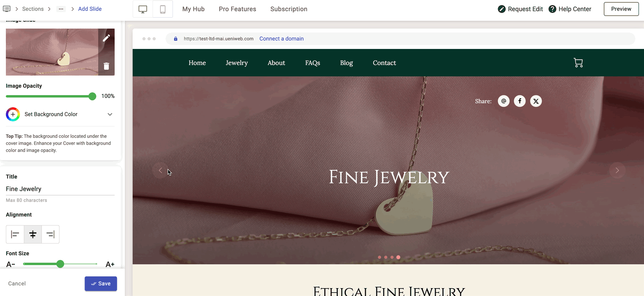Switch to mobile preview icon
The width and height of the screenshot is (644, 296).
(163, 9)
